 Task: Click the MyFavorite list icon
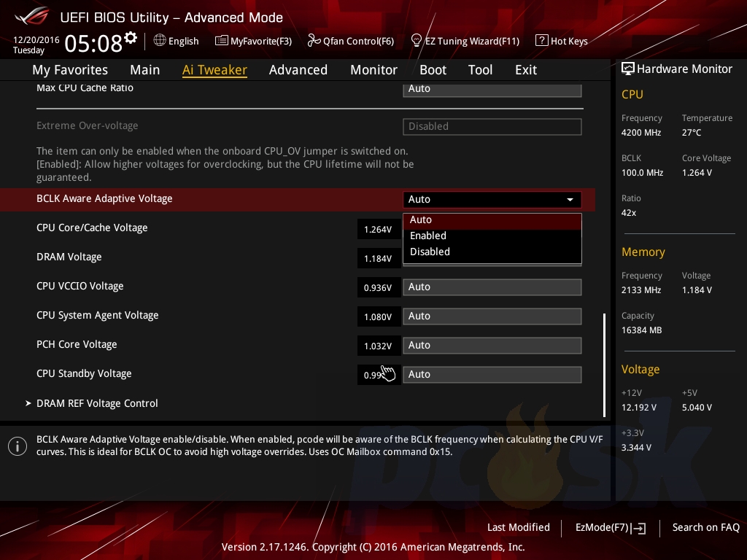[x=222, y=41]
